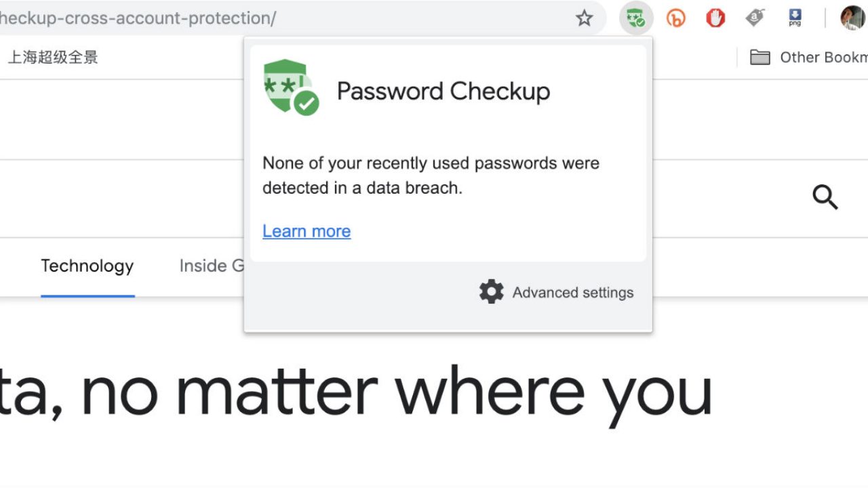This screenshot has height=488, width=868.
Task: Click the Password Checkup extension toolbar icon
Action: point(635,18)
